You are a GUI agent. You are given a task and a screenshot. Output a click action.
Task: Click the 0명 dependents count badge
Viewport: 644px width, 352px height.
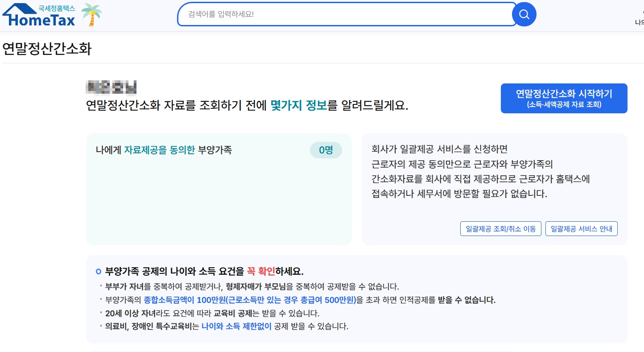(x=326, y=150)
